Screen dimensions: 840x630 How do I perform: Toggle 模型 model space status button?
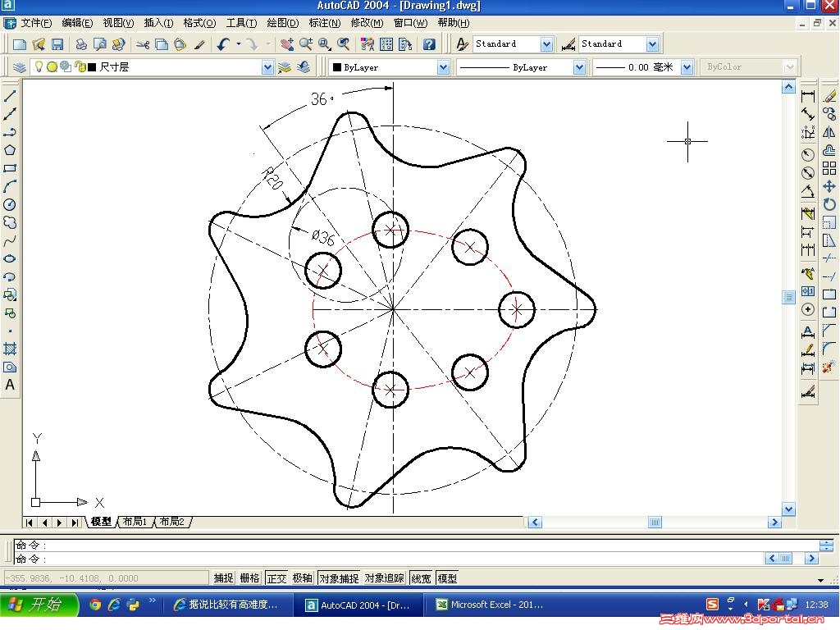pyautogui.click(x=447, y=578)
